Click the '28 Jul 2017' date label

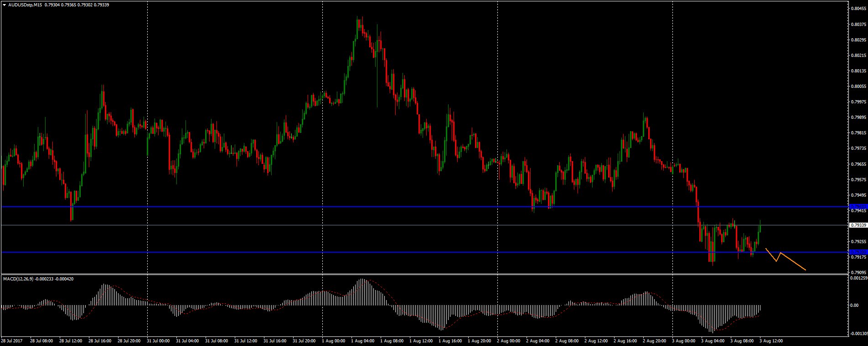click(11, 341)
